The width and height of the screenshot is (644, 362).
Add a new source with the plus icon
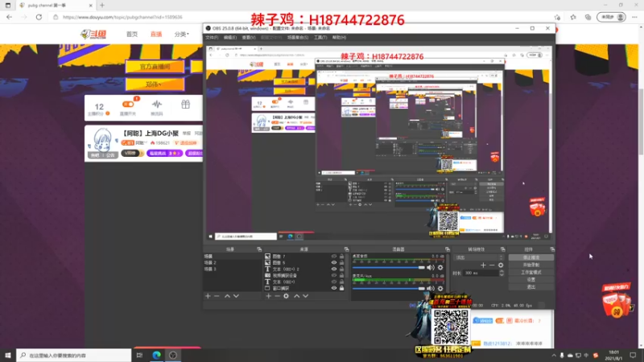pos(268,296)
